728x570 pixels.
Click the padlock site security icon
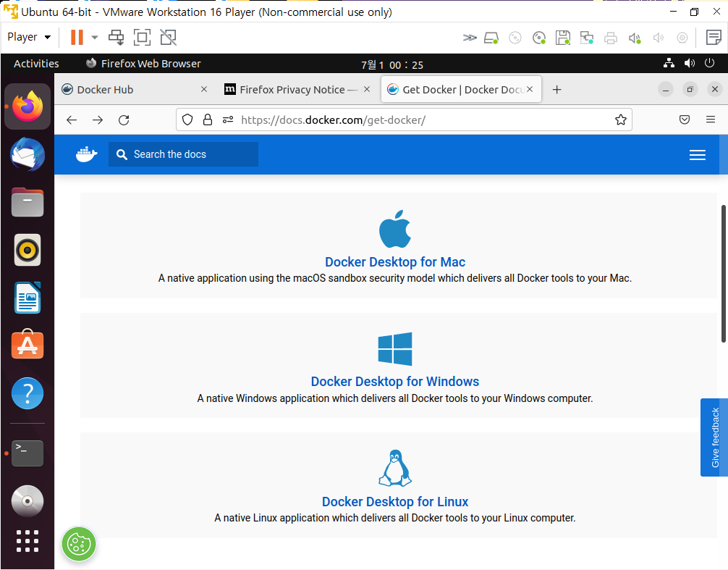coord(208,120)
